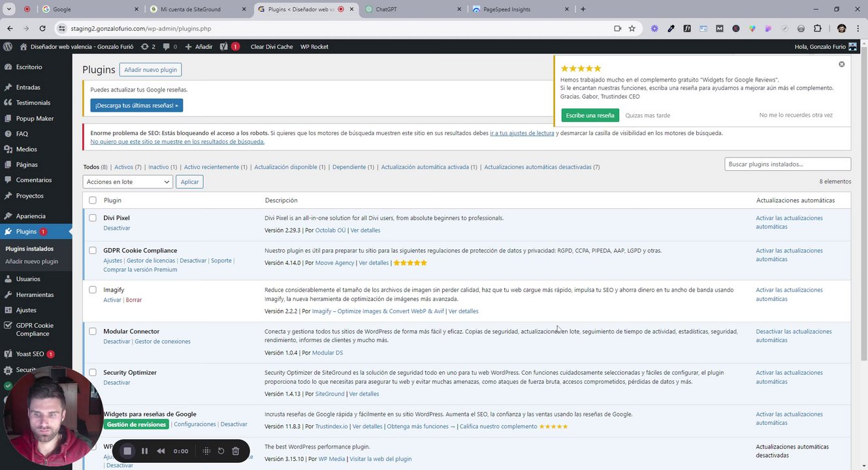This screenshot has width=868, height=470.
Task: Click the Aplicar bulk action button
Action: click(x=189, y=182)
